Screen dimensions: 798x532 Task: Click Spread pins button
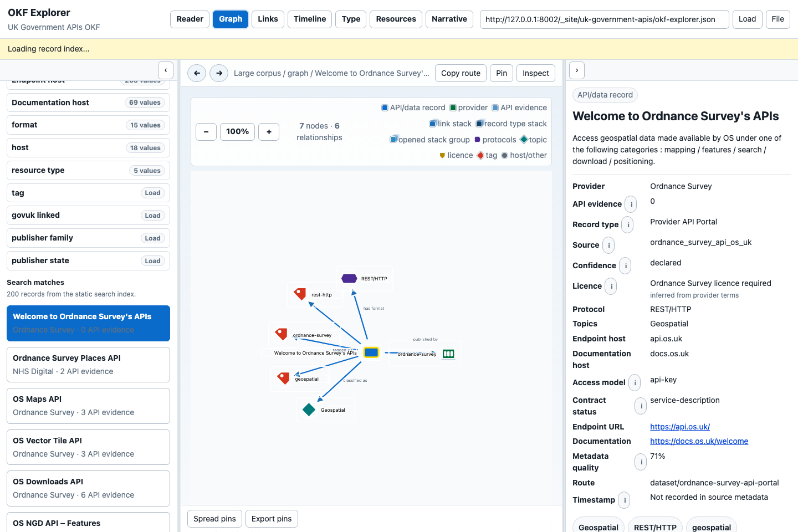pos(214,519)
